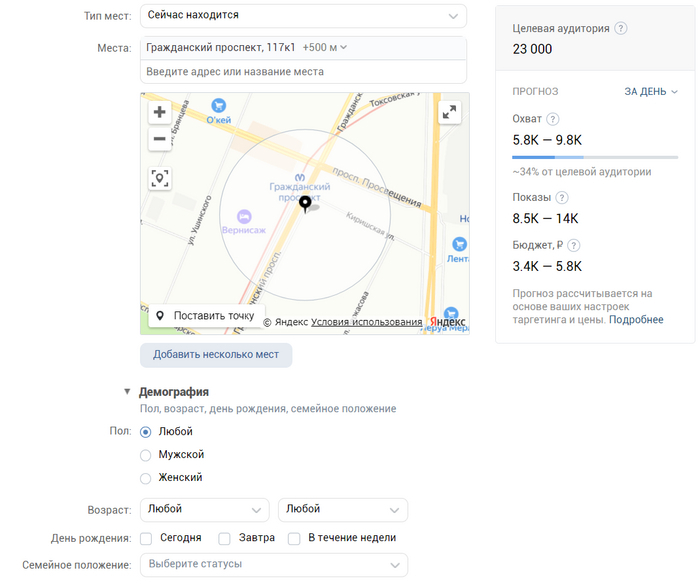Open the minimum age Любой dropdown

pos(204,510)
